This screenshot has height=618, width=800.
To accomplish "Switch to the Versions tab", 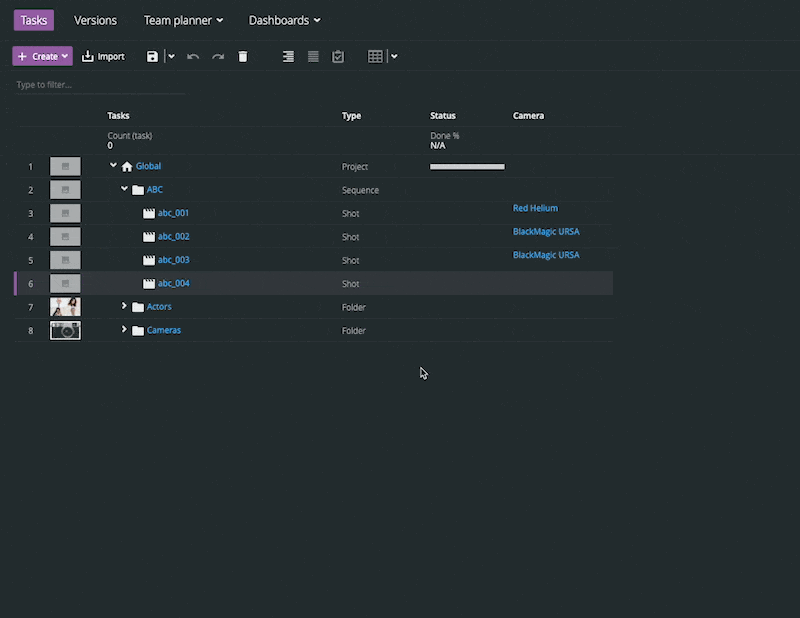I will [x=95, y=20].
